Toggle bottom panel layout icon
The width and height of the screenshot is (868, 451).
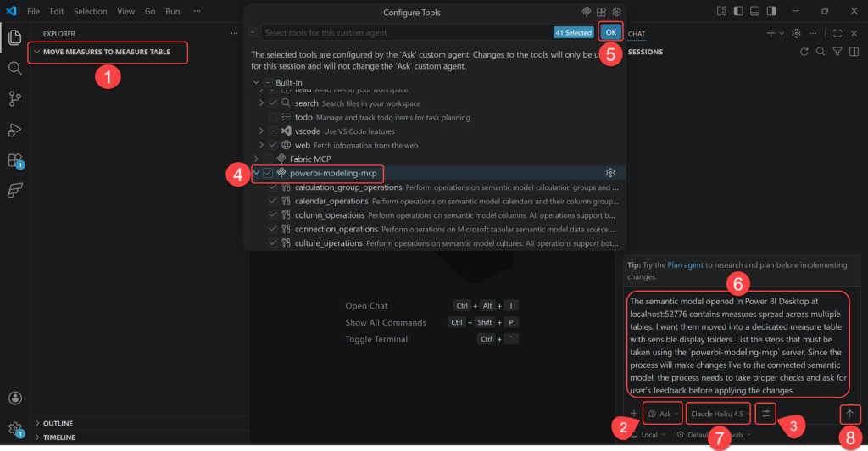[755, 11]
